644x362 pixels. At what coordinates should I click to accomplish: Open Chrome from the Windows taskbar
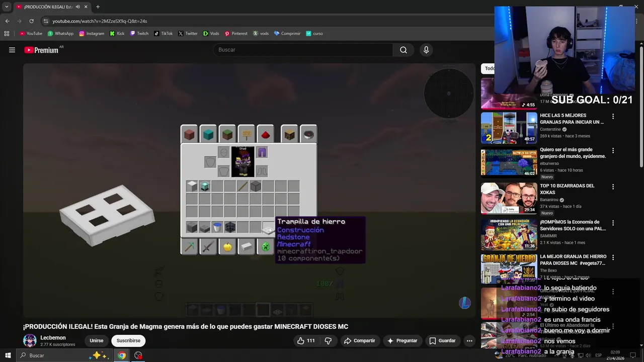point(122,355)
